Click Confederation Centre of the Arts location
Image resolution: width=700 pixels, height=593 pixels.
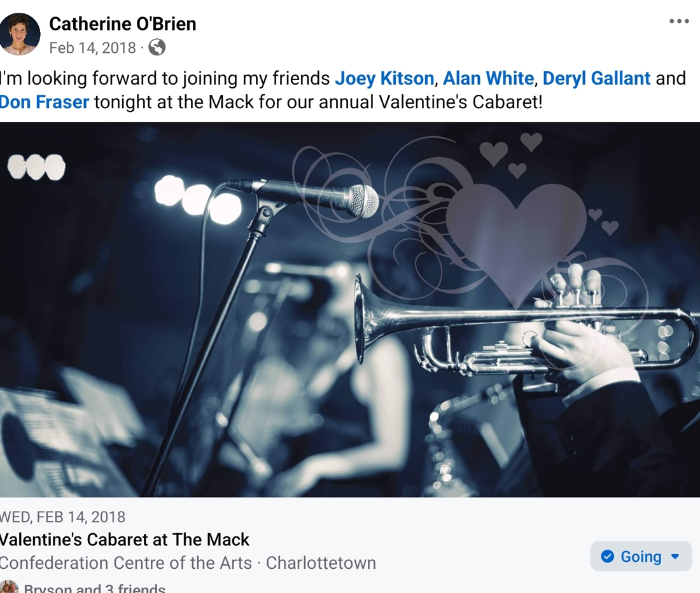click(126, 562)
